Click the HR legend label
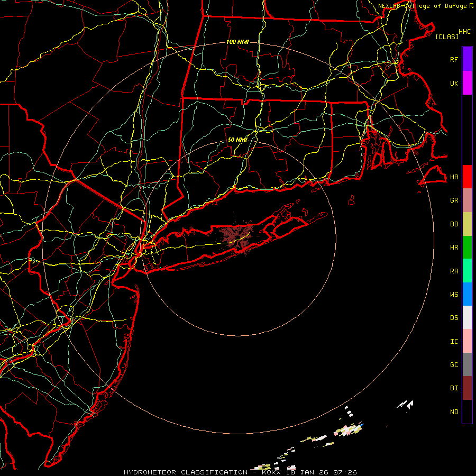 tap(454, 248)
